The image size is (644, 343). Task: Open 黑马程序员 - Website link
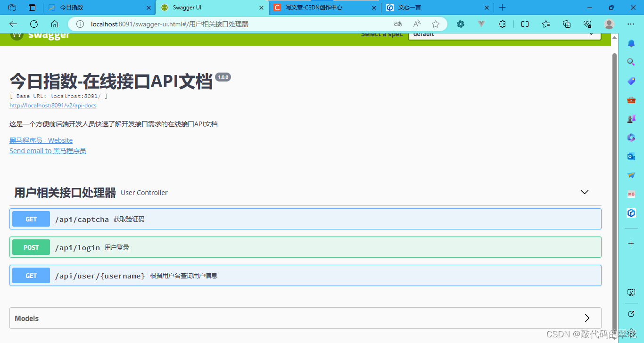[41, 140]
